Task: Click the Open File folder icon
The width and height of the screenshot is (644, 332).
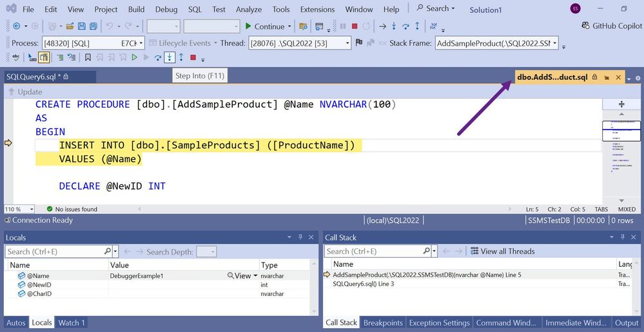Action: tap(70, 26)
